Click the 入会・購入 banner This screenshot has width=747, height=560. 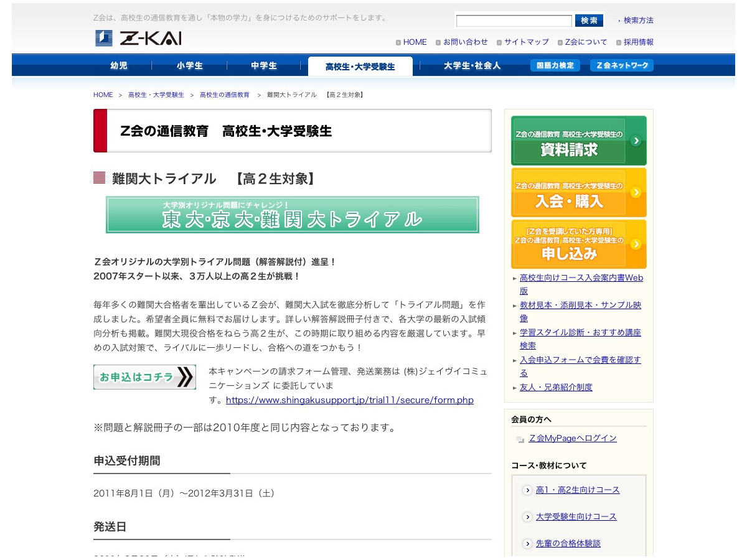[578, 192]
